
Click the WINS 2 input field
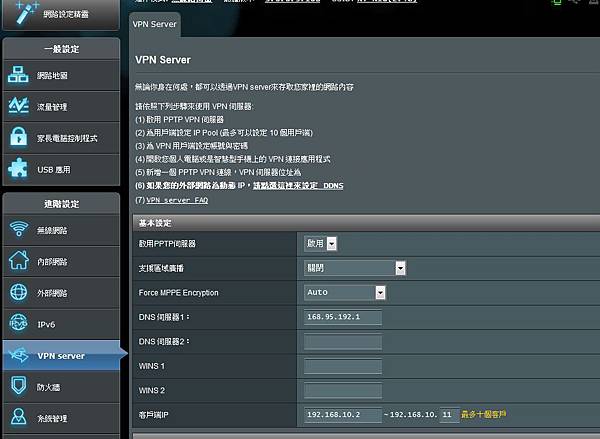pyautogui.click(x=343, y=390)
